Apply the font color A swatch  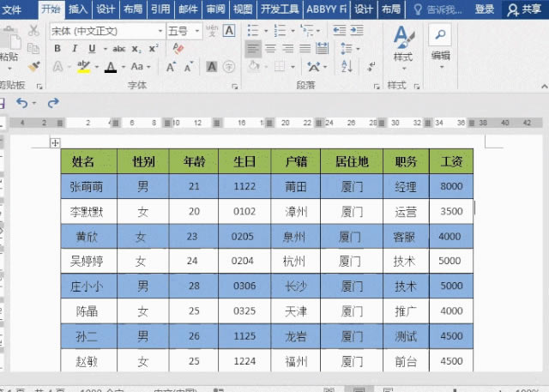(111, 67)
